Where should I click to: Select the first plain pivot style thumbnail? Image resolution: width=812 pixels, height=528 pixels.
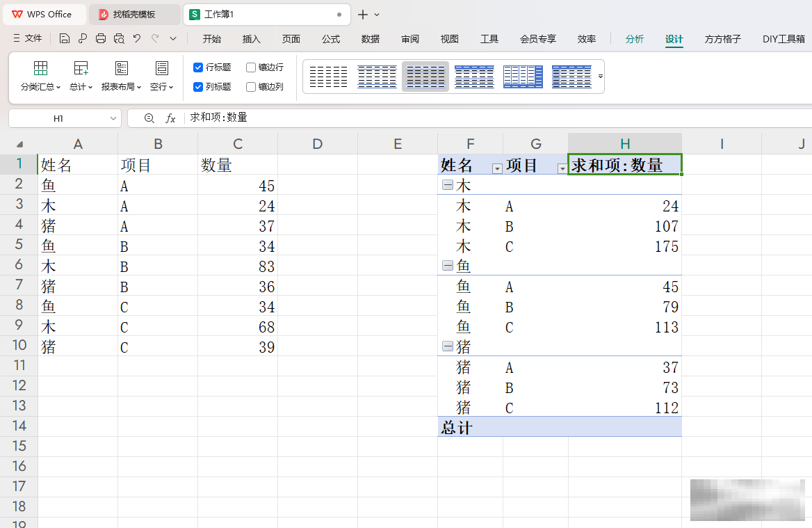[328, 77]
